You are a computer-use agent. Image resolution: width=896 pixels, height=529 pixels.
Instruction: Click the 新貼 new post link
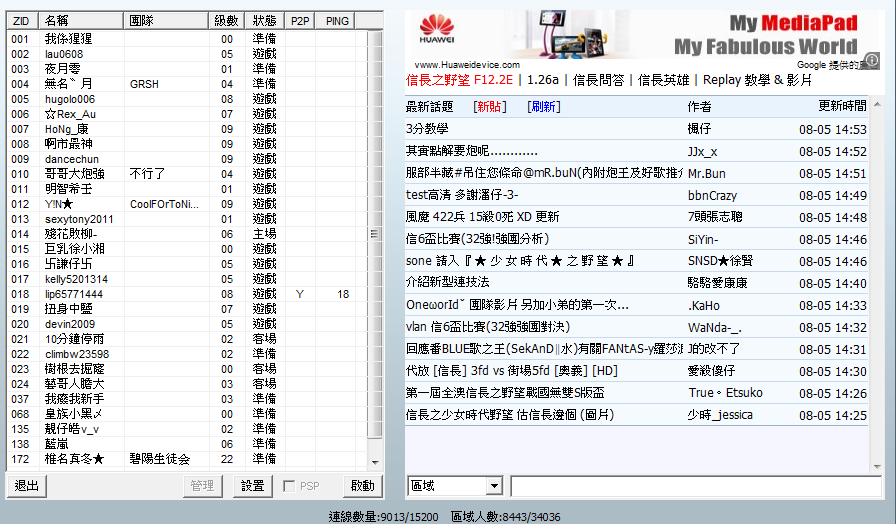click(490, 107)
